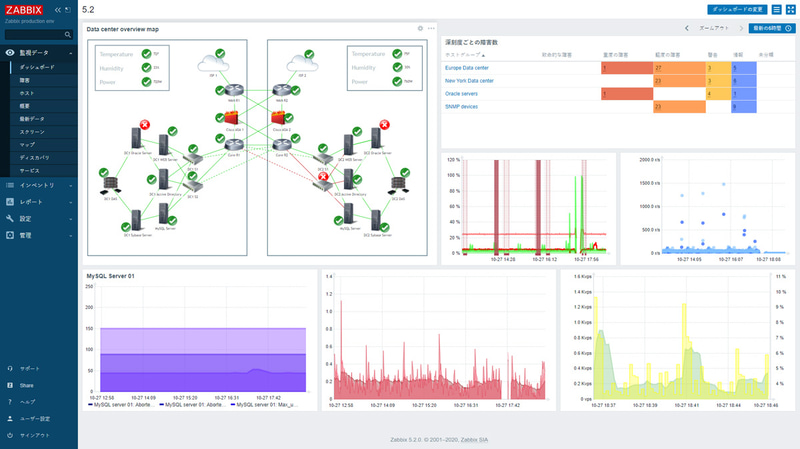Click yellow 4 cell for Oracle servers
The height and width of the screenshot is (449, 800).
pos(718,94)
